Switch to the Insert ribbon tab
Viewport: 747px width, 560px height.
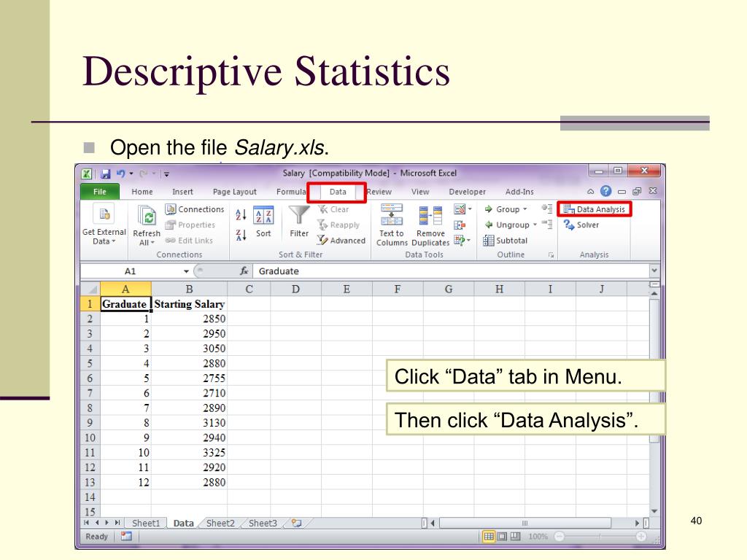(182, 192)
